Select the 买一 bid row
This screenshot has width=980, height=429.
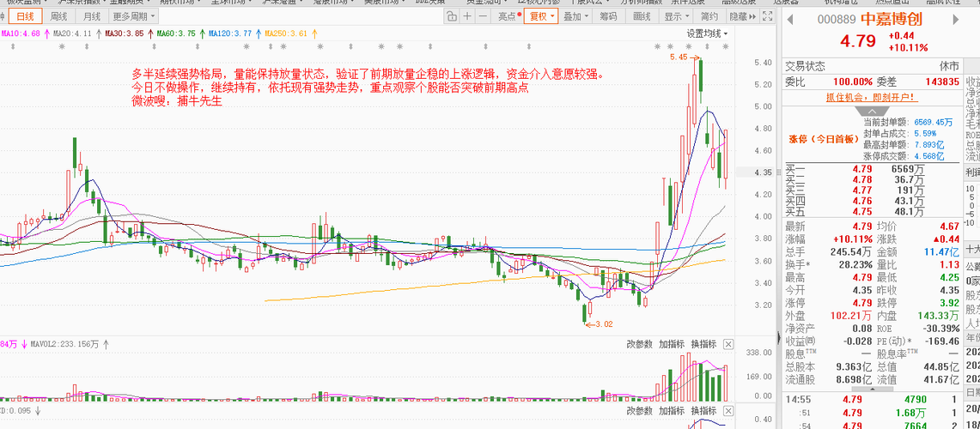tap(872, 169)
